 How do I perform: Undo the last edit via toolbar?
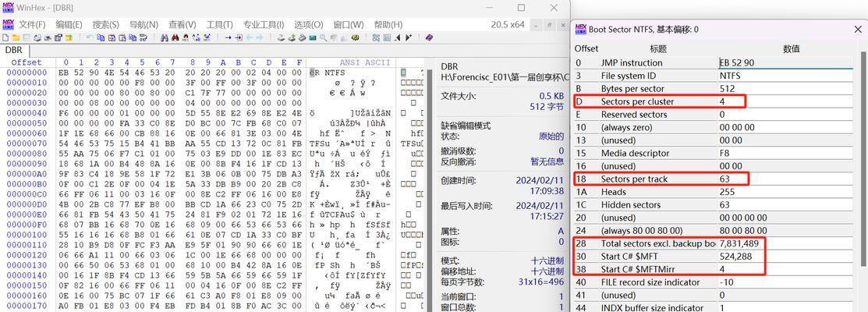[90, 37]
